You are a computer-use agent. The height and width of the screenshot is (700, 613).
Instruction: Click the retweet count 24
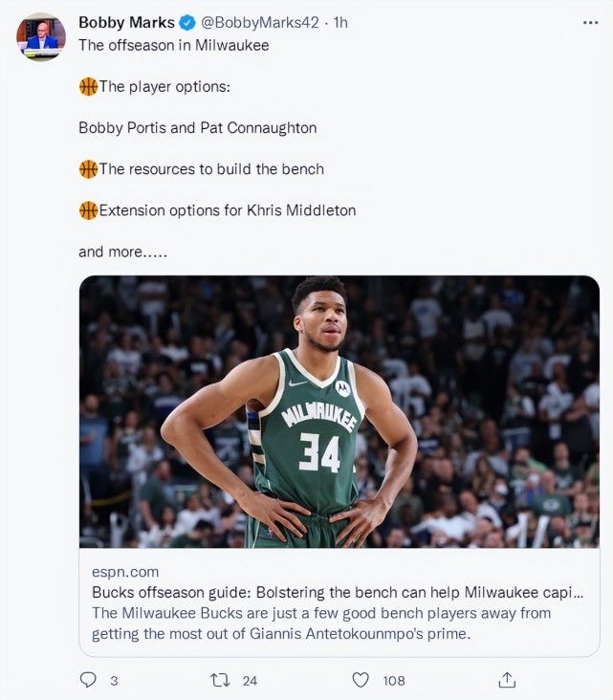coord(250,681)
